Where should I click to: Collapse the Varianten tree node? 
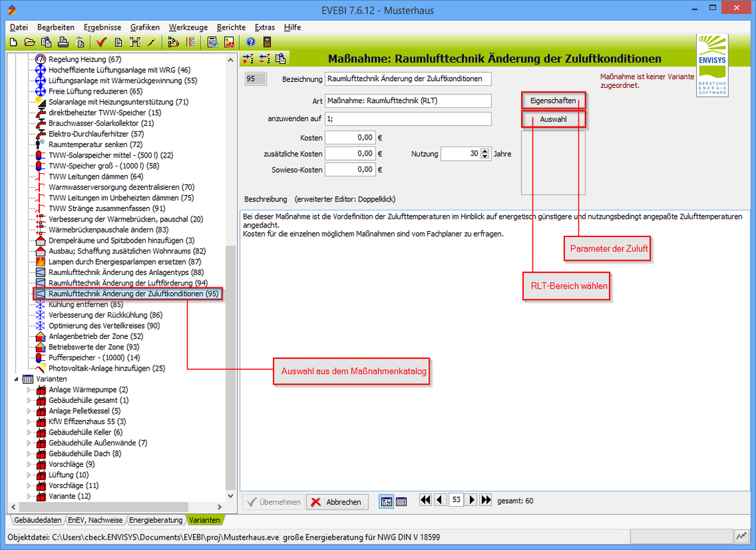pyautogui.click(x=16, y=379)
